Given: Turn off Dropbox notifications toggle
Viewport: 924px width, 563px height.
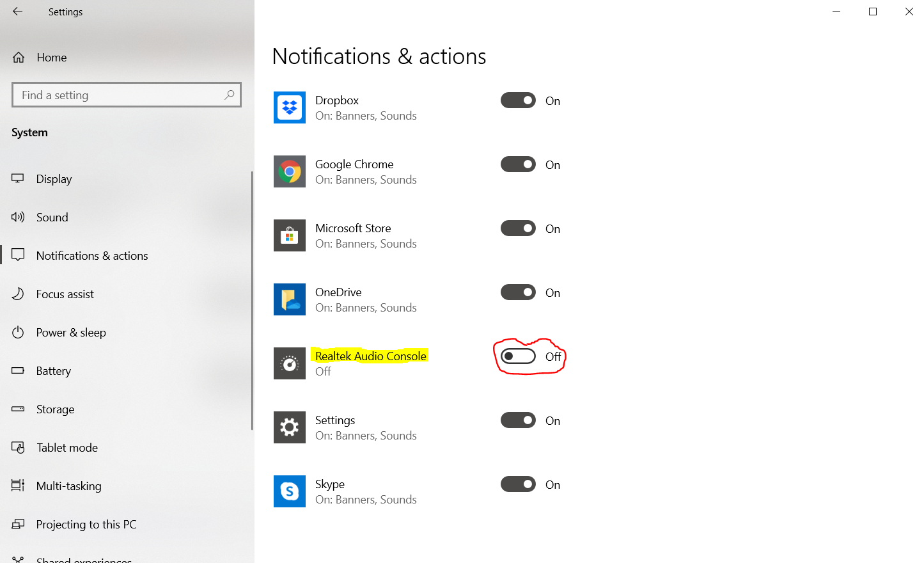Looking at the screenshot, I should [518, 100].
